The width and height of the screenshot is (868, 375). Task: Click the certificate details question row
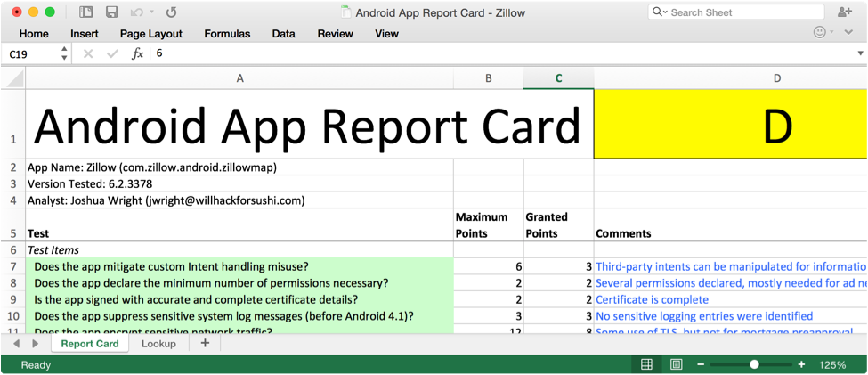(239, 299)
